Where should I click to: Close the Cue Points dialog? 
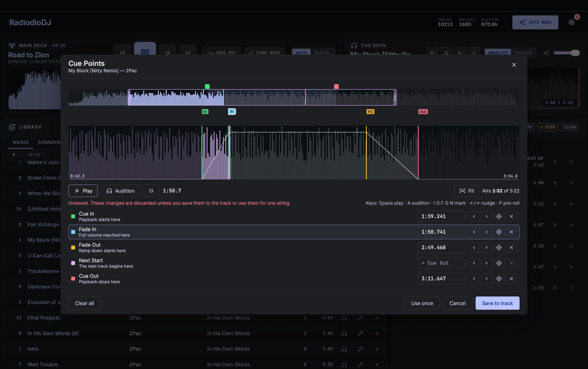[514, 65]
